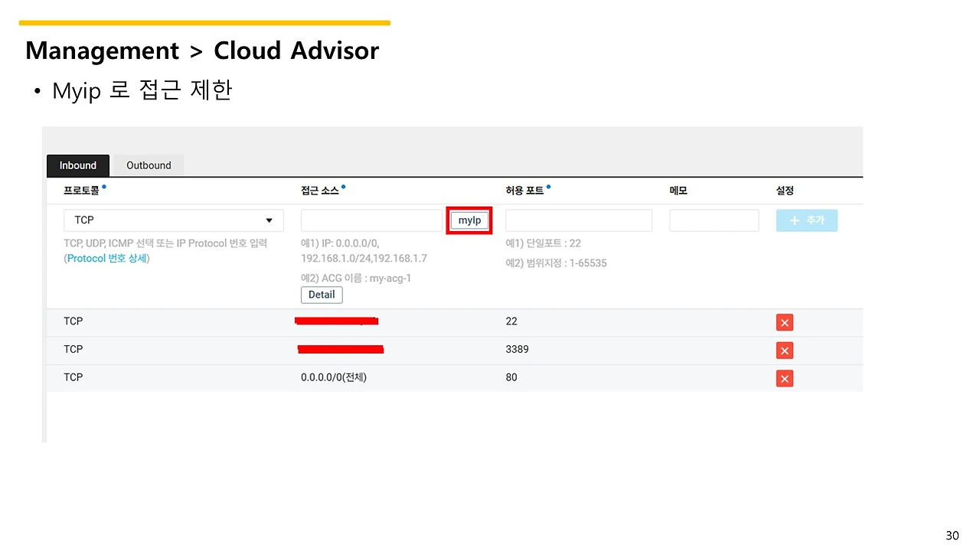
Task: Switch to the Inbound tab
Action: 78,165
